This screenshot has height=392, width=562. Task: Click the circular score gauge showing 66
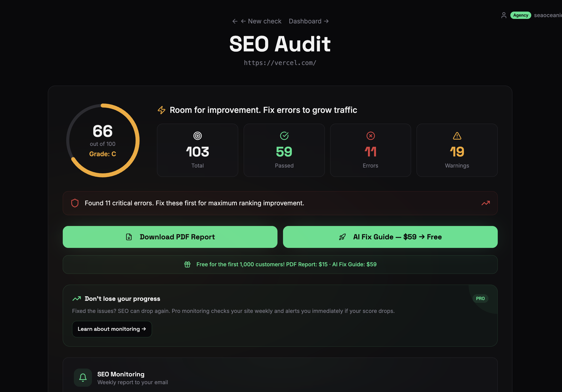103,140
